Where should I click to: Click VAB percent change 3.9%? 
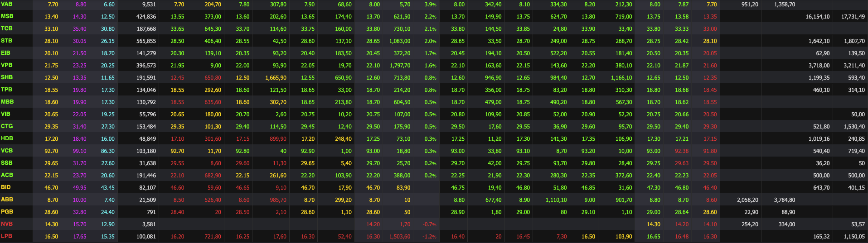pyautogui.click(x=431, y=5)
